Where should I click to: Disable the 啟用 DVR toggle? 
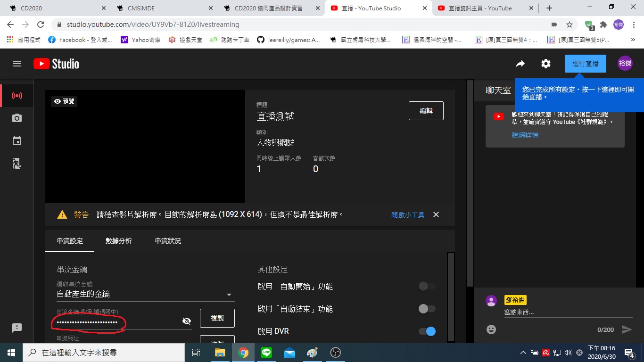[427, 331]
